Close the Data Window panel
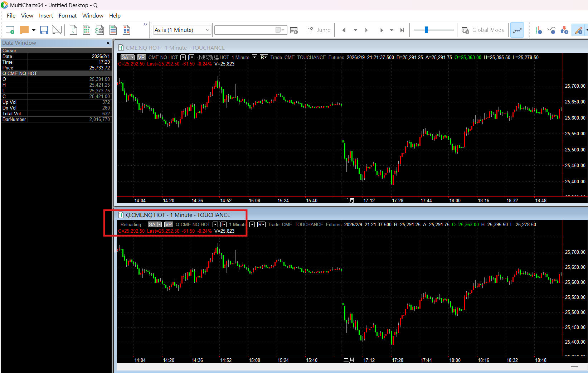Viewport: 588px width, 373px height. coord(108,43)
